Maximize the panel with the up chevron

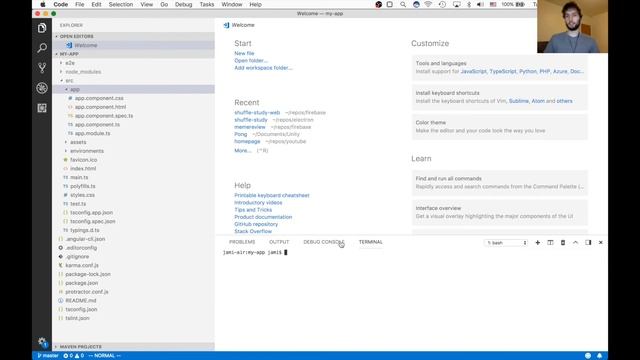coord(576,242)
